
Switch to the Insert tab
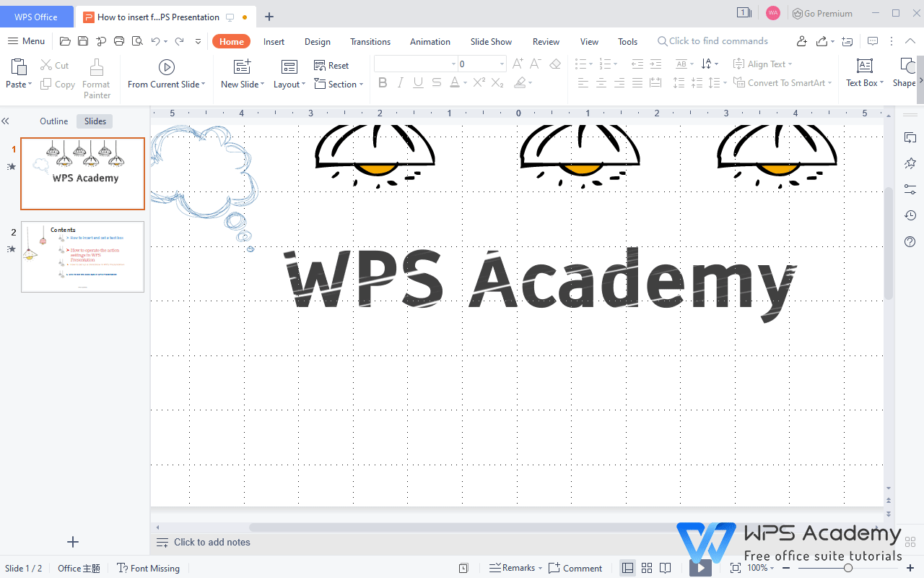[274, 42]
